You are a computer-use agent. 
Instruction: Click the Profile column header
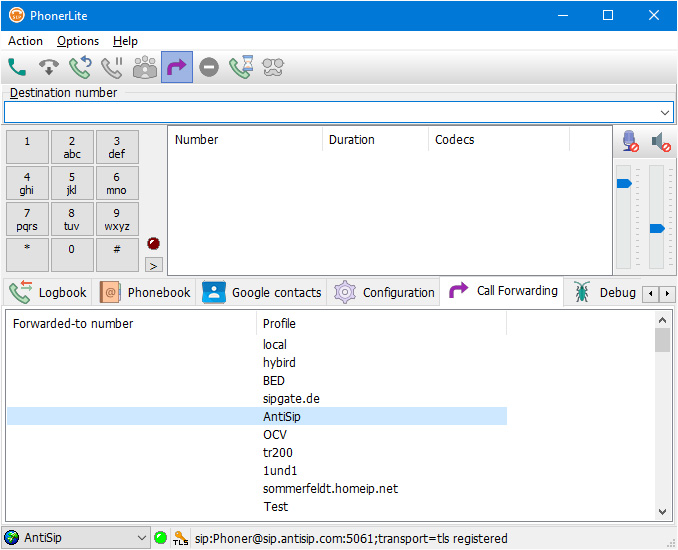coord(382,323)
